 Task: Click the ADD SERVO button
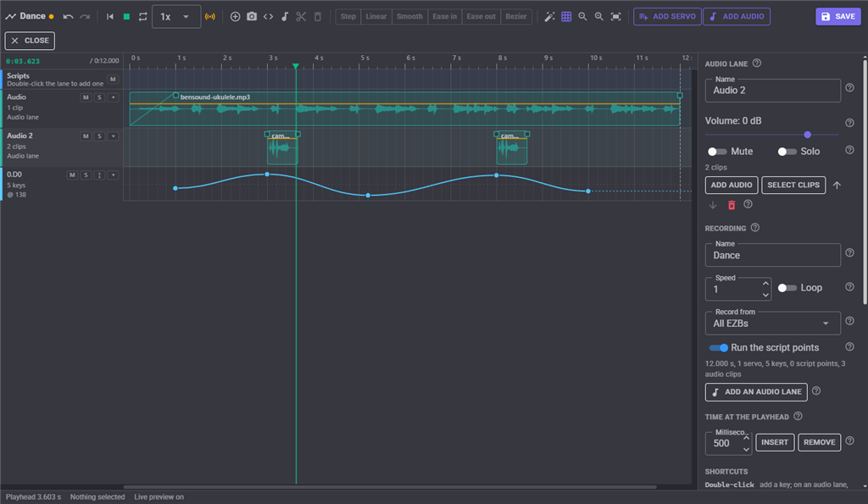pyautogui.click(x=667, y=17)
